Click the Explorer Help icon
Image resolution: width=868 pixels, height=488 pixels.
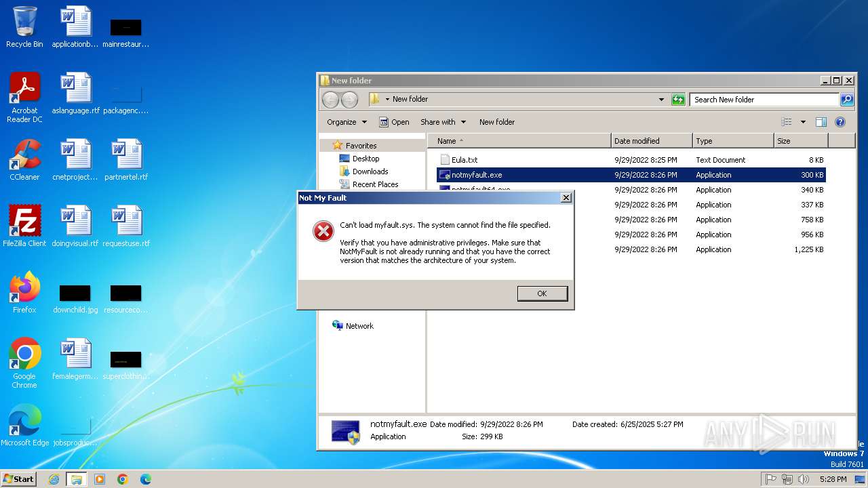click(x=840, y=122)
